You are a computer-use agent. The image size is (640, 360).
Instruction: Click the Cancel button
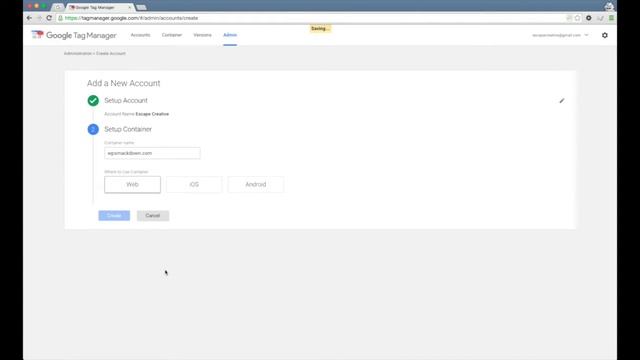click(x=153, y=216)
